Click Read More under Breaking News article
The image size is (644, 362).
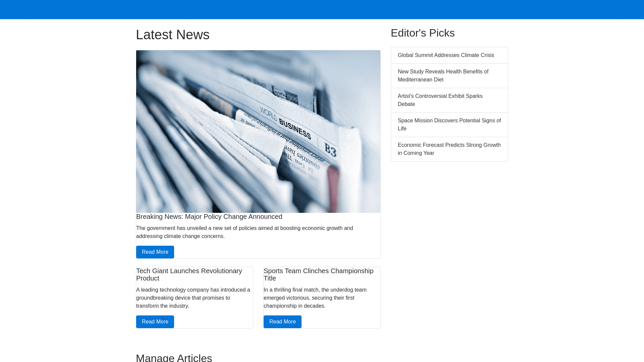click(155, 252)
